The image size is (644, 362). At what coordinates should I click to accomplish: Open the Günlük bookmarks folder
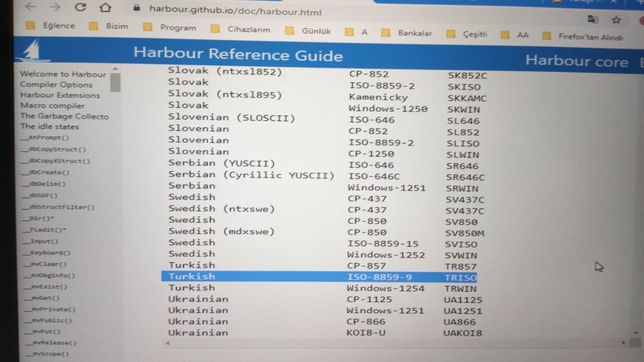pos(308,31)
